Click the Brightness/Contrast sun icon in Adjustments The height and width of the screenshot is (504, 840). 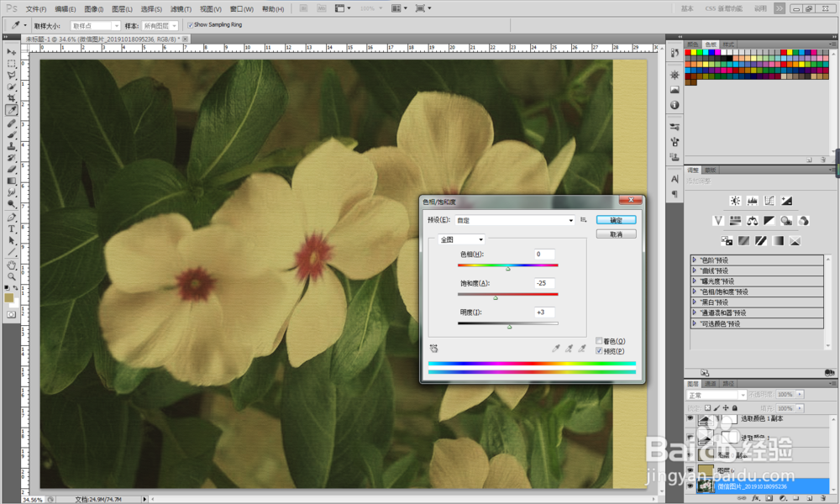(x=736, y=201)
